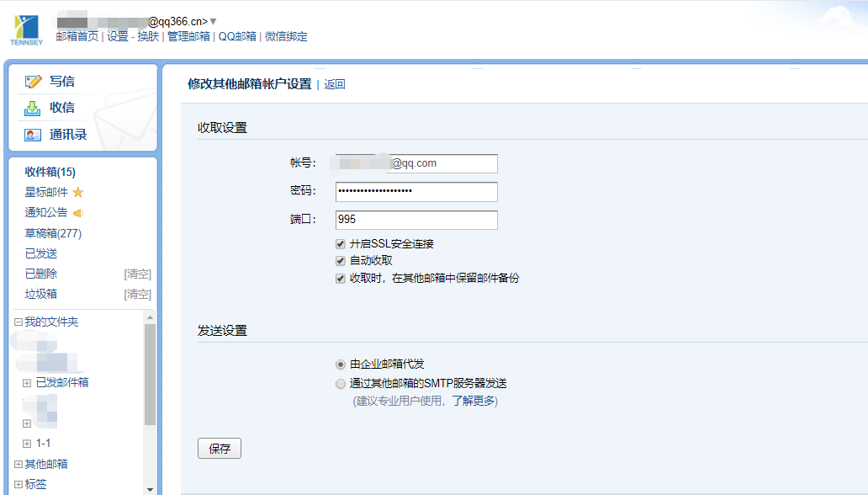The image size is (868, 495).
Task: Uncheck 开启SSL安全连接
Action: coord(340,243)
